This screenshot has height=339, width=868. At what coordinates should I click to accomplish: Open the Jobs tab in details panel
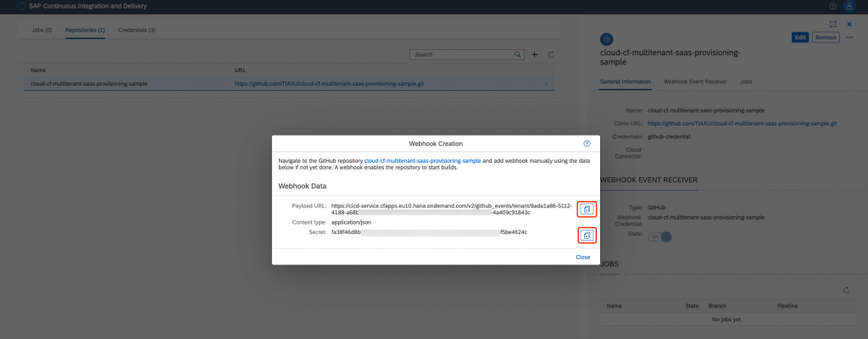[x=746, y=81]
